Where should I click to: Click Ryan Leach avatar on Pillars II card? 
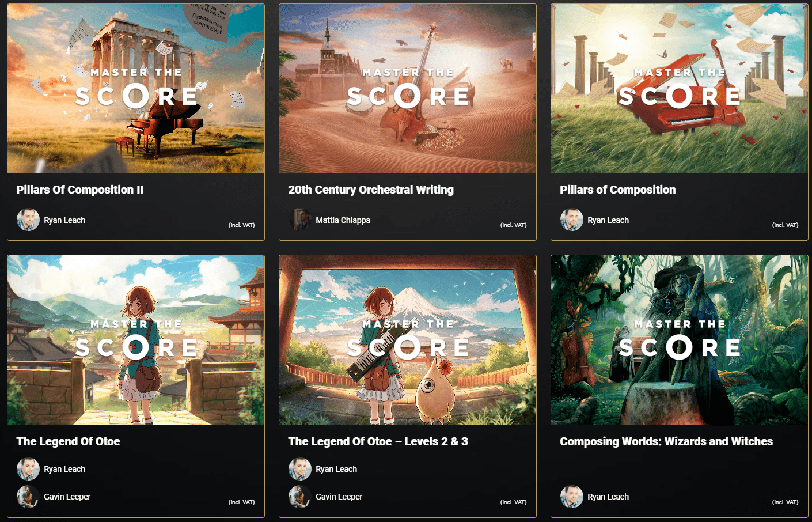[28, 220]
